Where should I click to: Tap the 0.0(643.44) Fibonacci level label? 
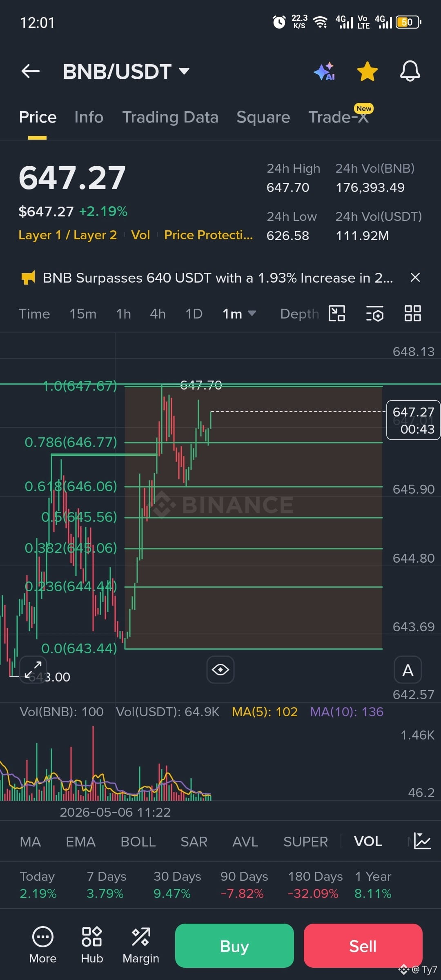click(x=79, y=648)
